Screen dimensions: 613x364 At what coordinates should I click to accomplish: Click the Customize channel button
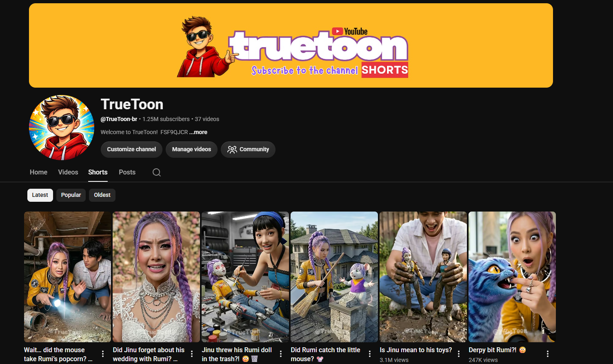(x=131, y=150)
